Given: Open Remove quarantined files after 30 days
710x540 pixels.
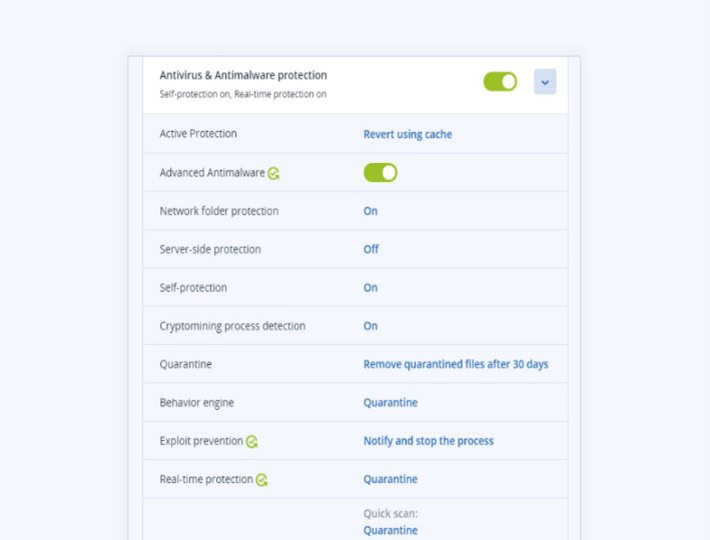Looking at the screenshot, I should [x=455, y=364].
